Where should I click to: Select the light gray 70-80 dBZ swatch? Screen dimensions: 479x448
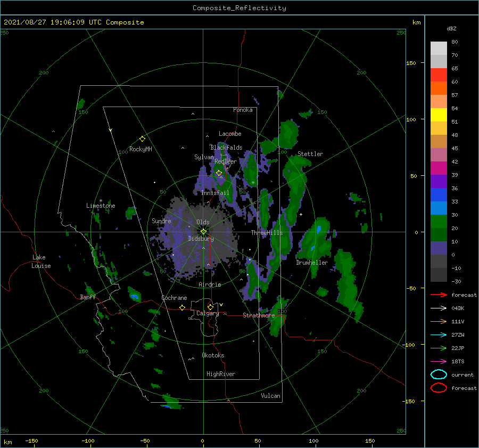pyautogui.click(x=439, y=48)
